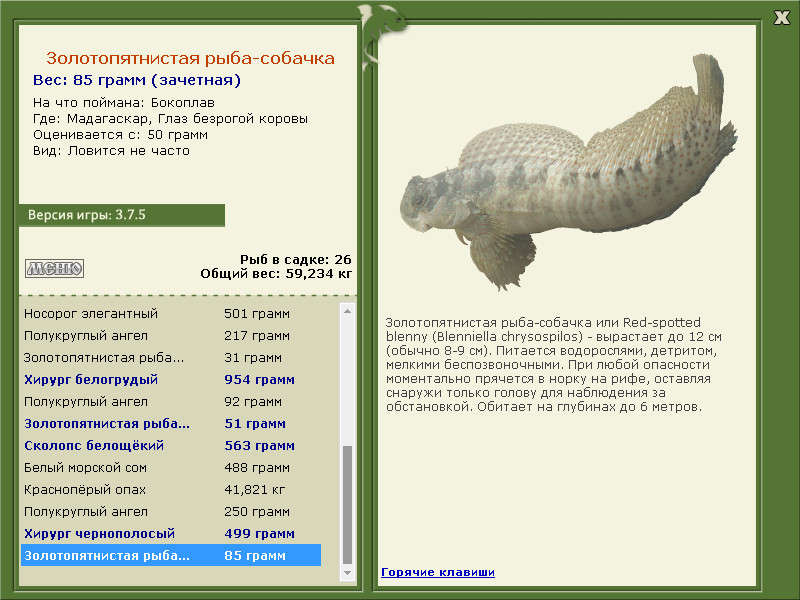Click the fish list scroll-up arrow
The image size is (800, 600).
click(348, 311)
